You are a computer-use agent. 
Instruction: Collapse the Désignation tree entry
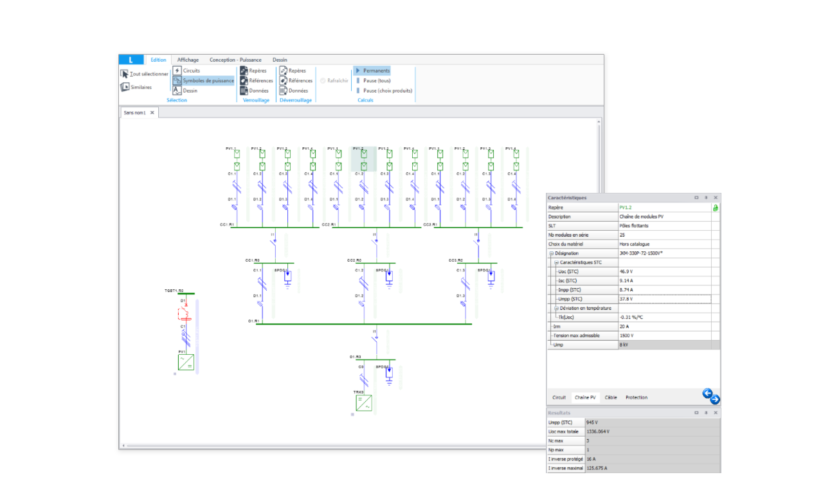pos(552,253)
